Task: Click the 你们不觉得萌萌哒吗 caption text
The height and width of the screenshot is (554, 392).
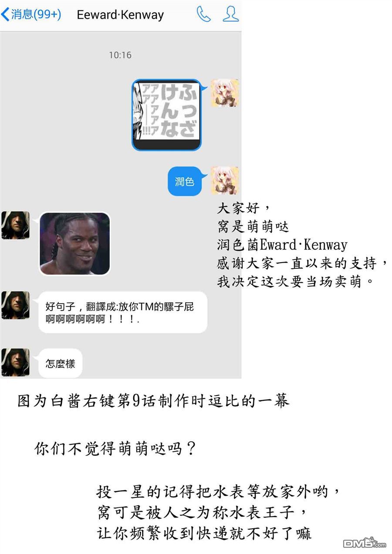Action: (x=115, y=449)
